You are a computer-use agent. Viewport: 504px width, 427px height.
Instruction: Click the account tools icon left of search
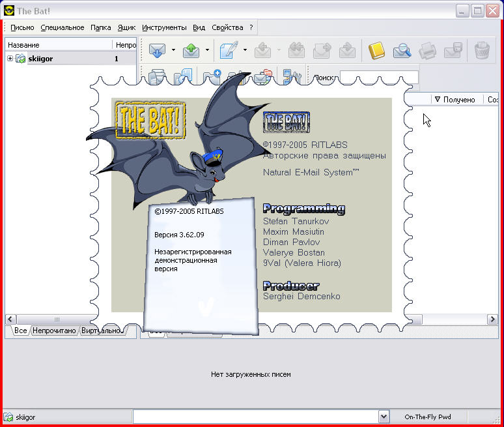290,78
